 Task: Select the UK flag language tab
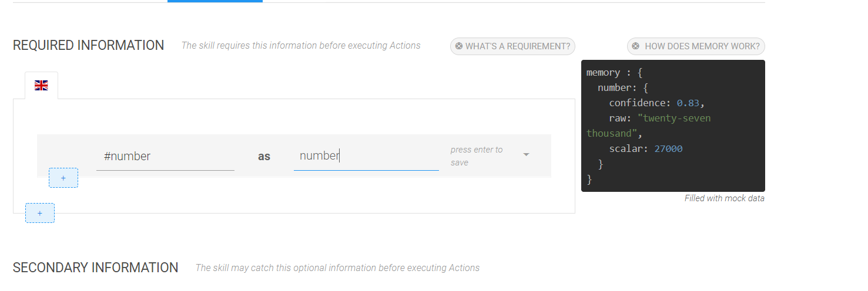(41, 86)
